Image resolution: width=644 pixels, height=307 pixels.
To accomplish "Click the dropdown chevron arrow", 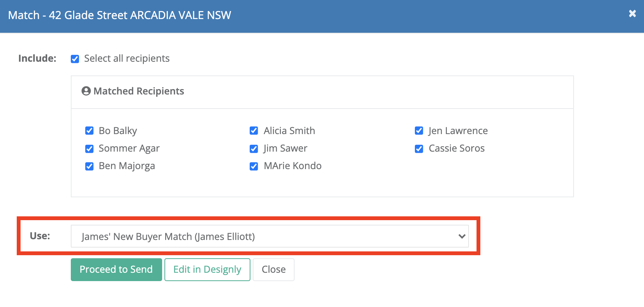I will [462, 236].
